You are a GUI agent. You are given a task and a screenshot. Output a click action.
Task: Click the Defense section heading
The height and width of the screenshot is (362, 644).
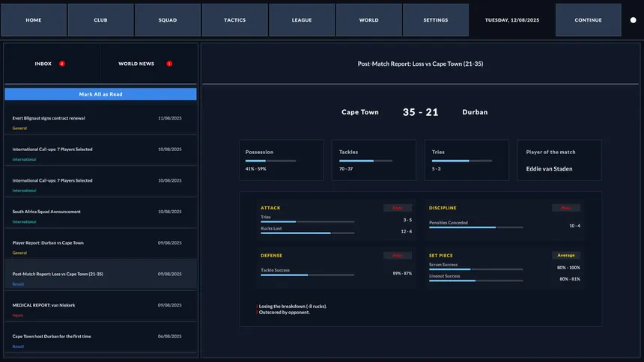[272, 255]
